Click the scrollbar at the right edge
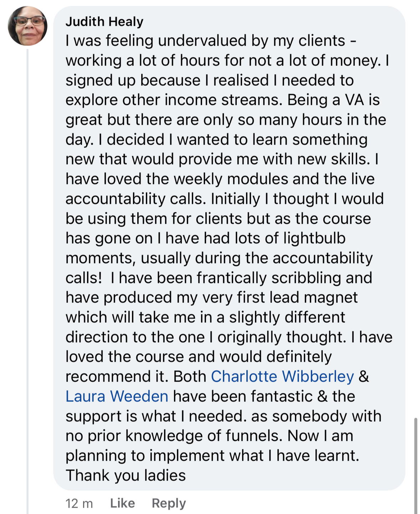Image resolution: width=420 pixels, height=514 pixels. (x=416, y=464)
